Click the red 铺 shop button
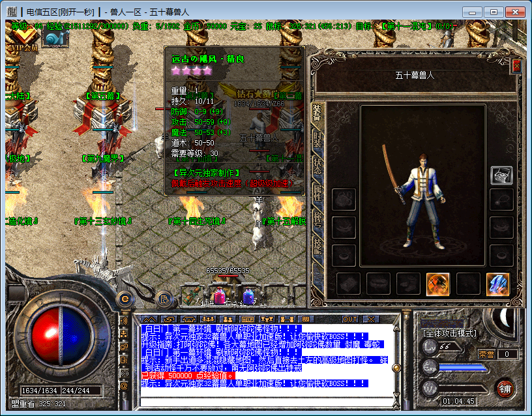 tap(505, 389)
